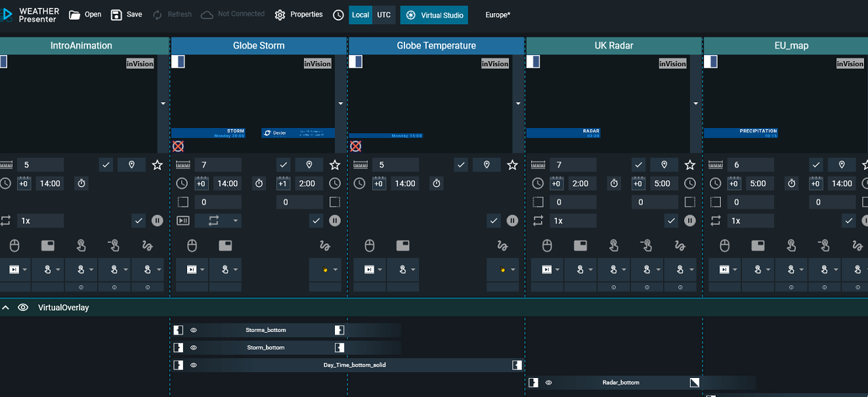Select the Globe Temperature scene header
Screen dimensions: 868x397
pyautogui.click(x=436, y=45)
